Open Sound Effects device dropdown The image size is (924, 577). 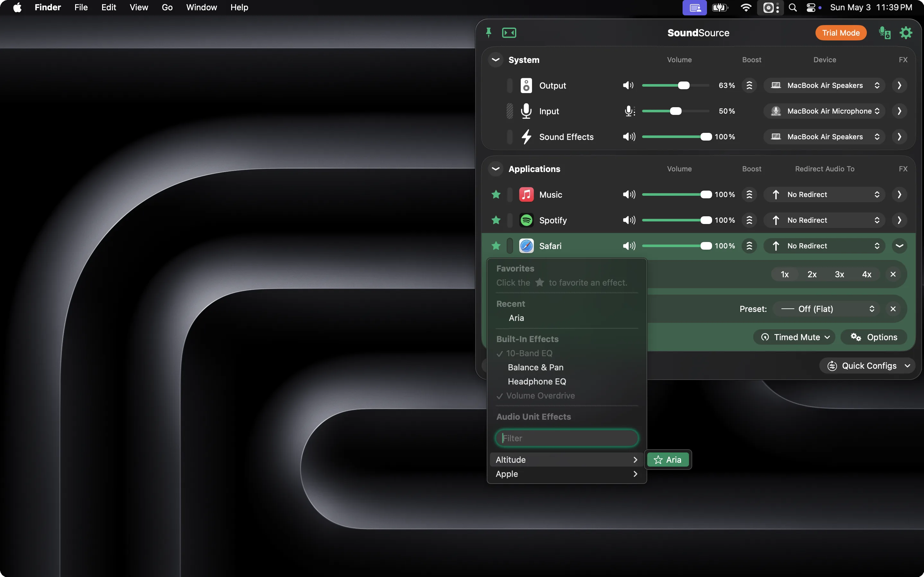pos(824,137)
